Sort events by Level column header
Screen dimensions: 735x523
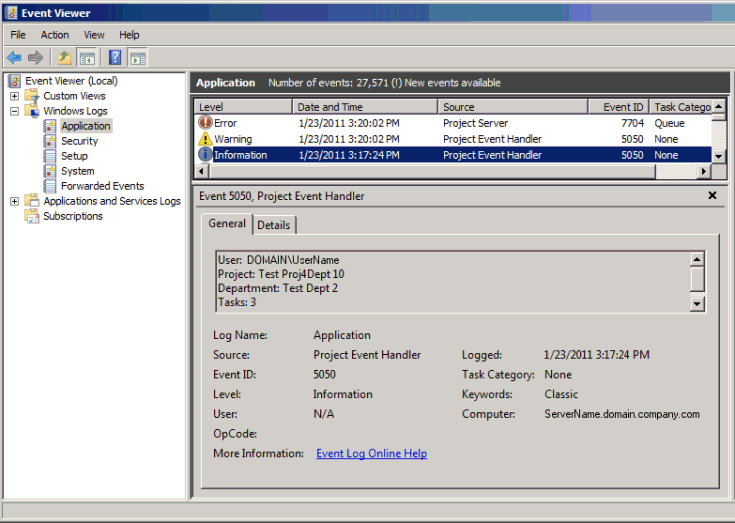(243, 107)
